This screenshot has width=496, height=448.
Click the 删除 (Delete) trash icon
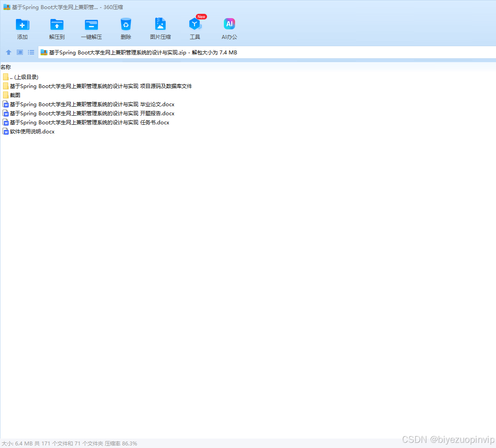(x=126, y=24)
